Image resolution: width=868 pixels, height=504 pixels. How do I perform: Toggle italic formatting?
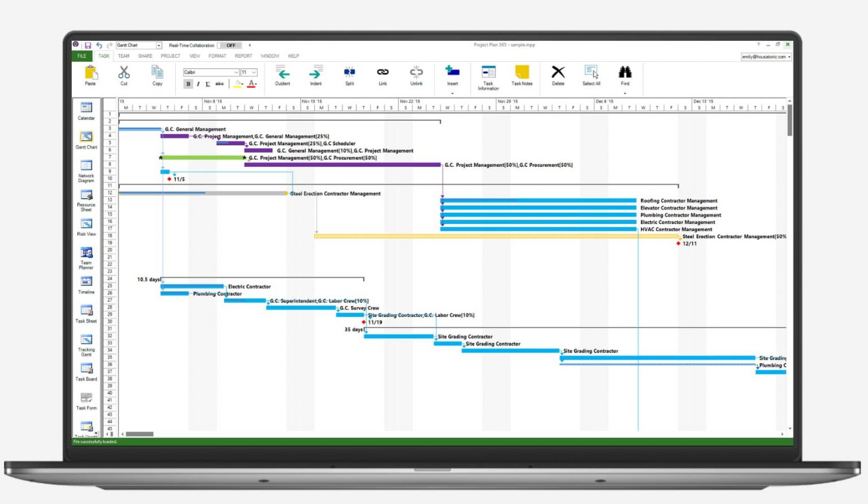pos(198,84)
